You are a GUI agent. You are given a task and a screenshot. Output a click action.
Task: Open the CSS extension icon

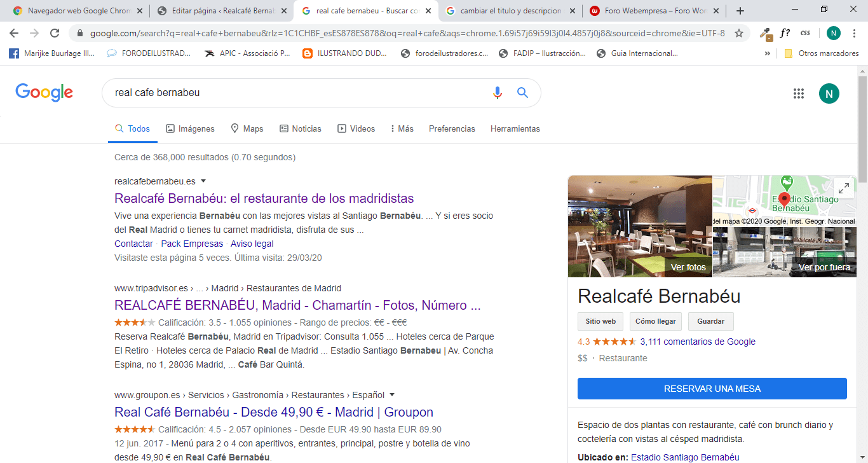pos(805,33)
